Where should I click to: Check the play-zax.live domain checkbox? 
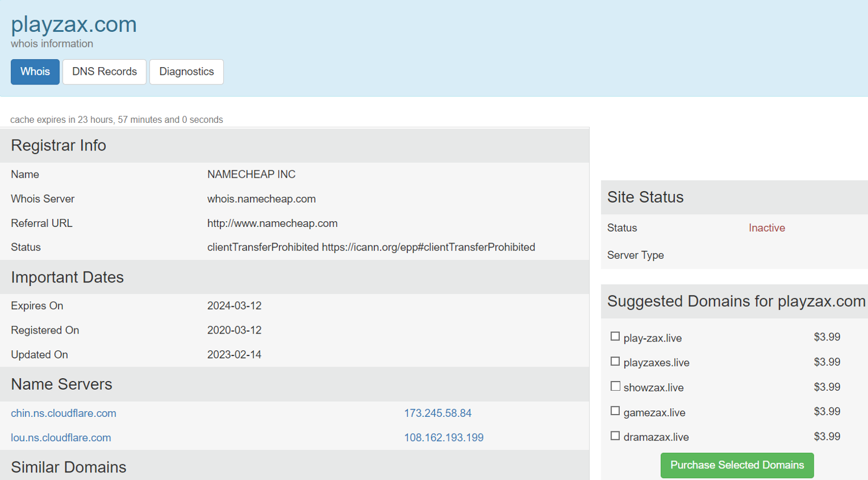615,336
